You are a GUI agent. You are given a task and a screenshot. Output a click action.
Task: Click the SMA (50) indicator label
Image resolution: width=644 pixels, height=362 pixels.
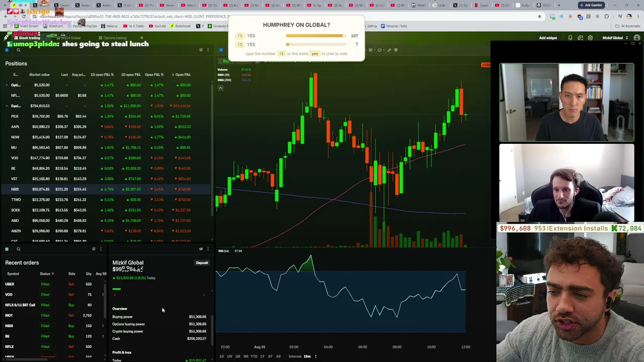pyautogui.click(x=224, y=75)
